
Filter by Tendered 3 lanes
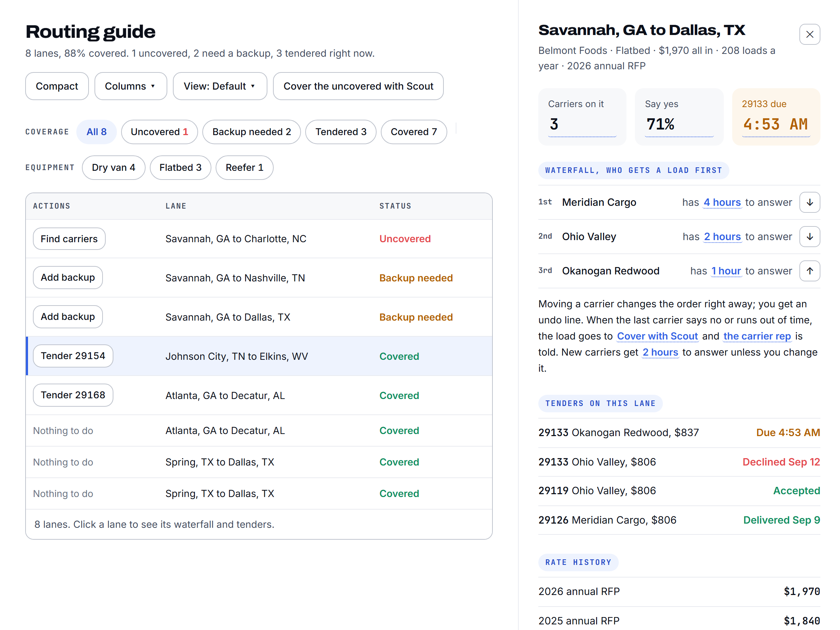tap(341, 132)
